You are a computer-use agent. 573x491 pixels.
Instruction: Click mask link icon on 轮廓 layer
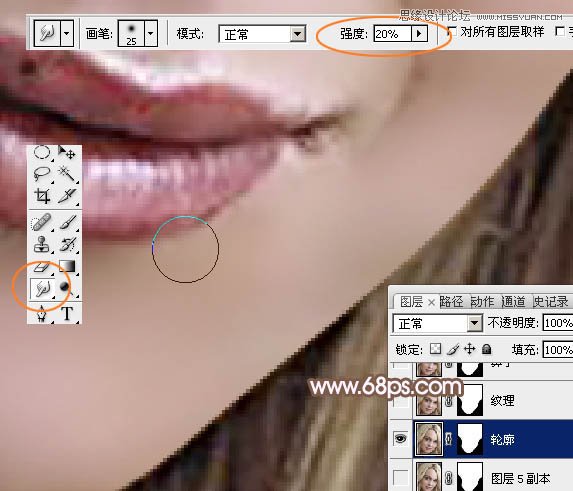449,439
